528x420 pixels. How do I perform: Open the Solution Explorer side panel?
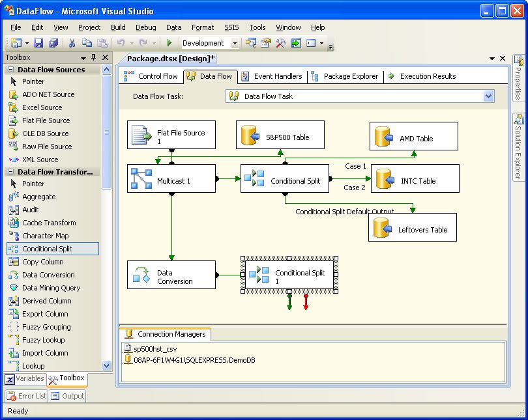coord(518,147)
